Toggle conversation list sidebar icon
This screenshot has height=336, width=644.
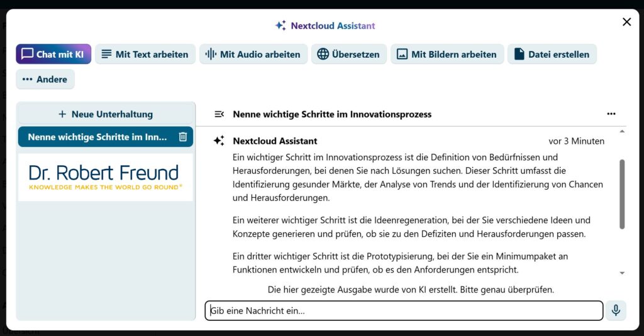[x=219, y=114]
